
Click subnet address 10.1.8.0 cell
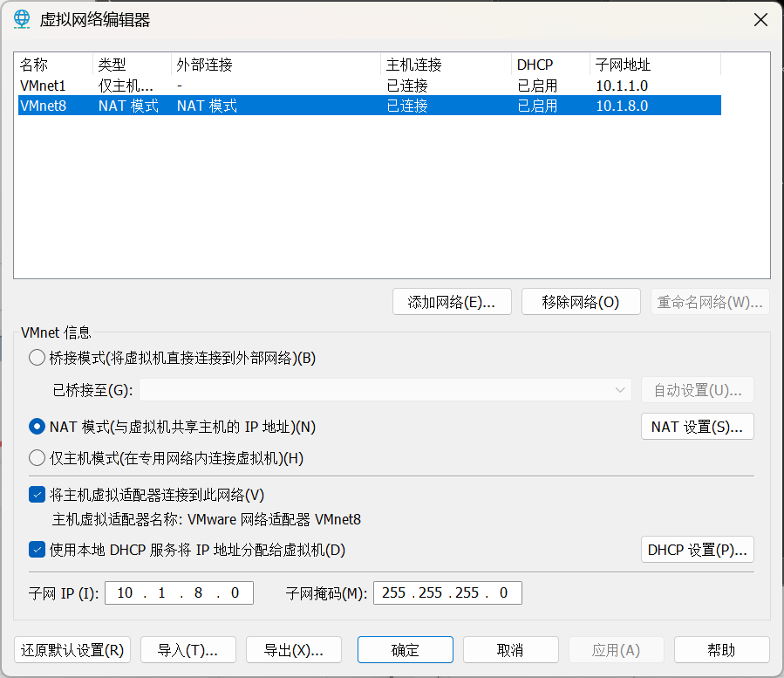(x=622, y=106)
